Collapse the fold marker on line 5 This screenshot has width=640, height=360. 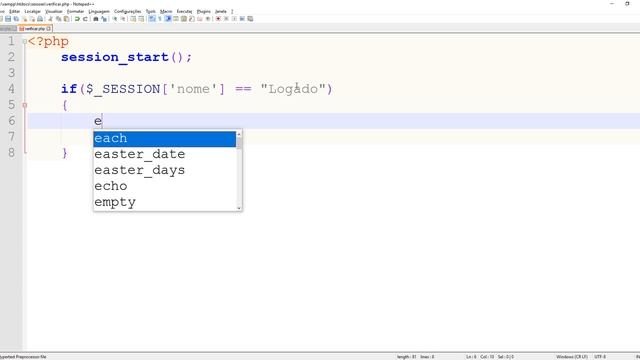(x=24, y=105)
